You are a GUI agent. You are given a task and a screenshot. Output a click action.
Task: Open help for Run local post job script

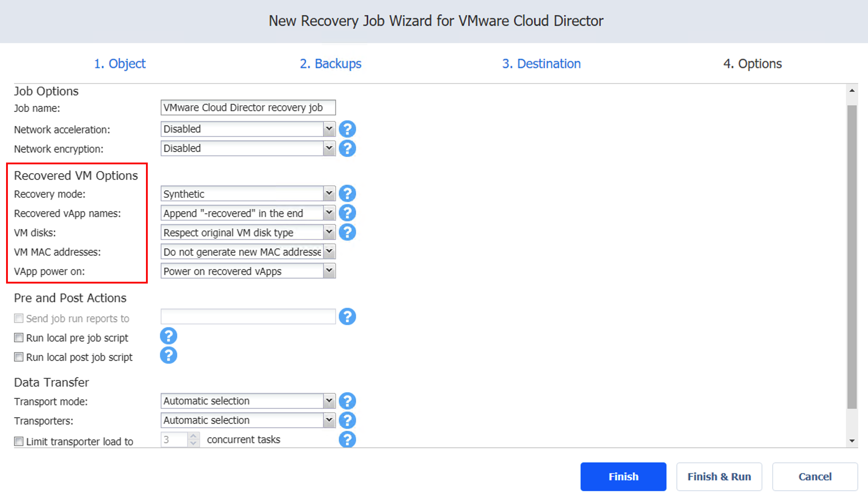[x=169, y=356]
